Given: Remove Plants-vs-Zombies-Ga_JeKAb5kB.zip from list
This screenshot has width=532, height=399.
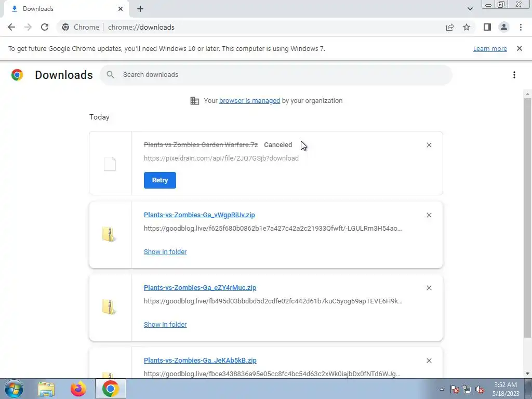Looking at the screenshot, I should click(429, 361).
